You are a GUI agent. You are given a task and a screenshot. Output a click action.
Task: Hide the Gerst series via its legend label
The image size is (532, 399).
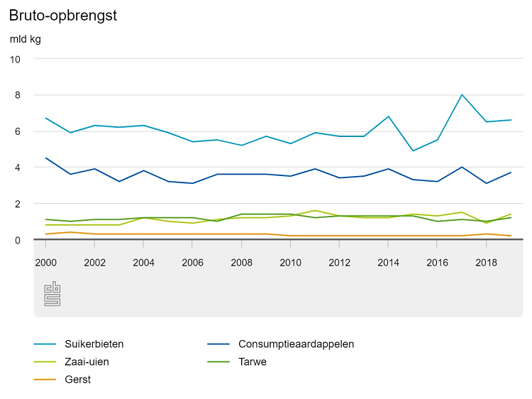tap(77, 380)
